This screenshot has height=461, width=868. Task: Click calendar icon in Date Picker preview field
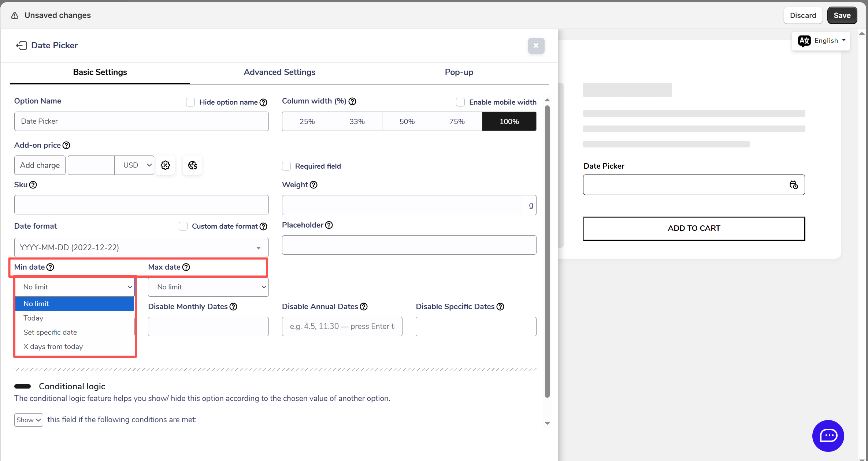(793, 185)
